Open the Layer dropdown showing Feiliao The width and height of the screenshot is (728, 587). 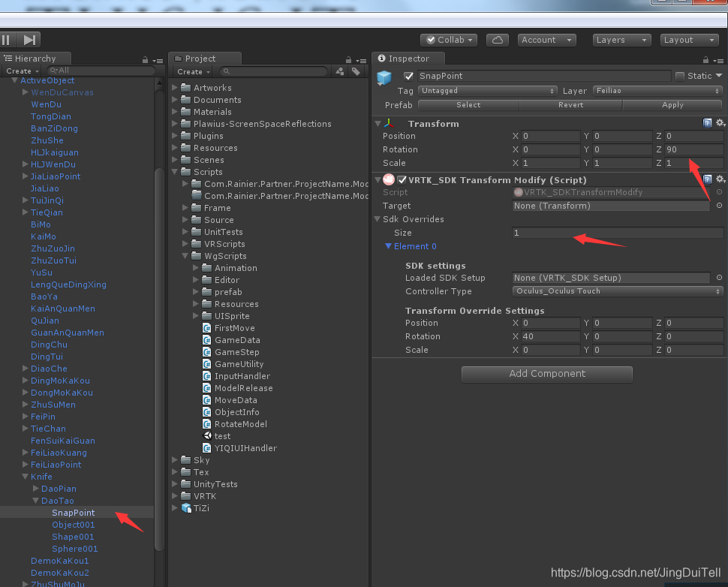657,91
